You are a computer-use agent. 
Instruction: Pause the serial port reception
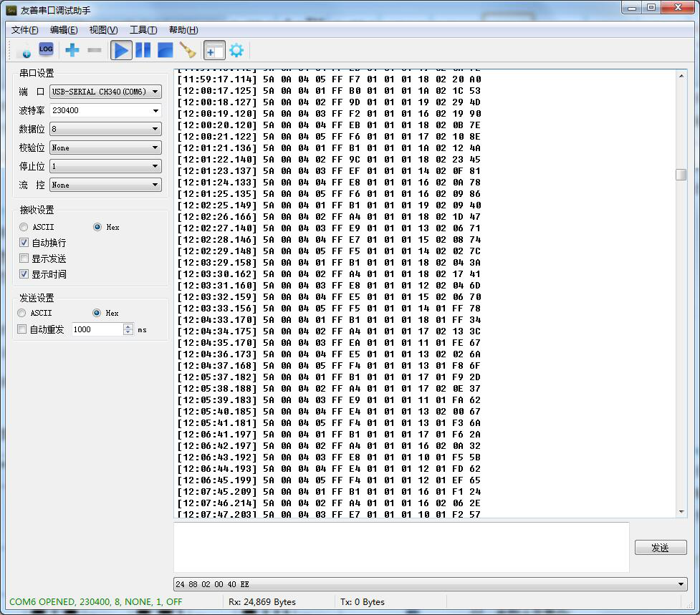[143, 50]
